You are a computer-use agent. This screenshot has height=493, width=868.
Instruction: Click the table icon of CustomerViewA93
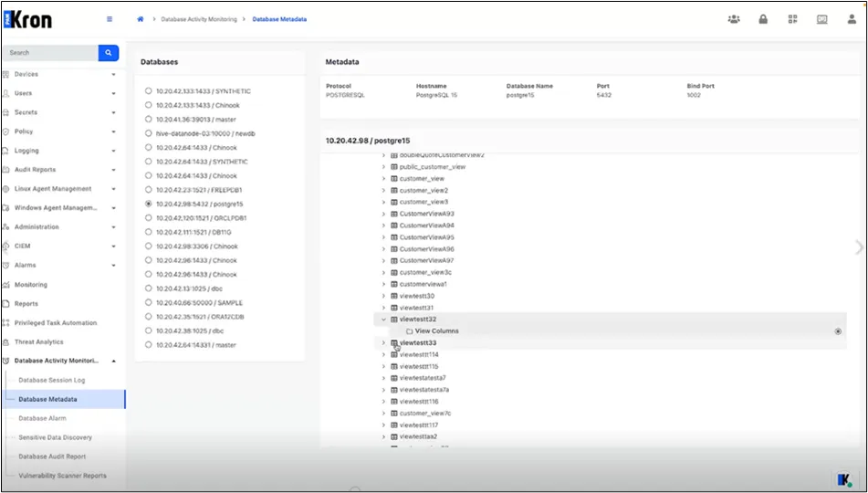(x=394, y=214)
